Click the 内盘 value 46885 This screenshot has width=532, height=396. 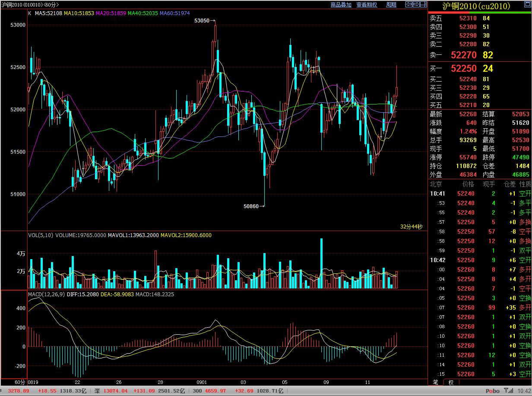520,174
